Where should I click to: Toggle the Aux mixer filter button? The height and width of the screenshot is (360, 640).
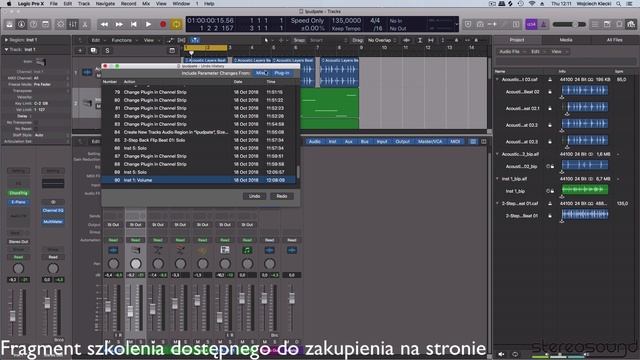[x=349, y=142]
